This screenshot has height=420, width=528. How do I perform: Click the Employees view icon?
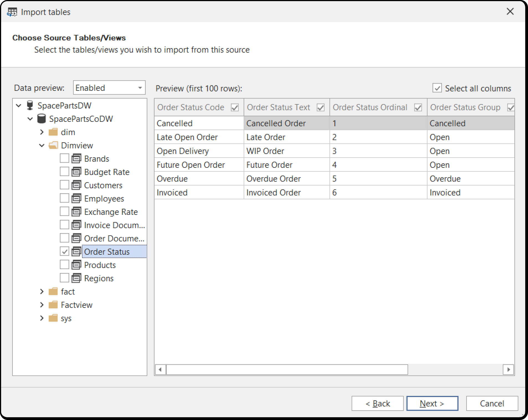(x=76, y=199)
